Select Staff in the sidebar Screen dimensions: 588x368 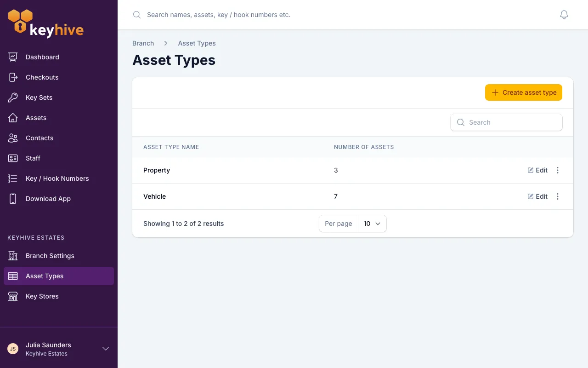click(59, 158)
